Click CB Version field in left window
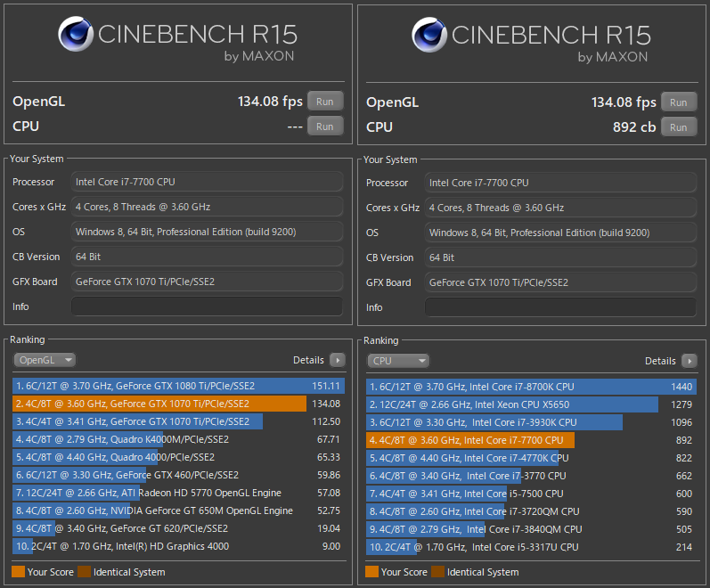The height and width of the screenshot is (588, 710). 207,257
